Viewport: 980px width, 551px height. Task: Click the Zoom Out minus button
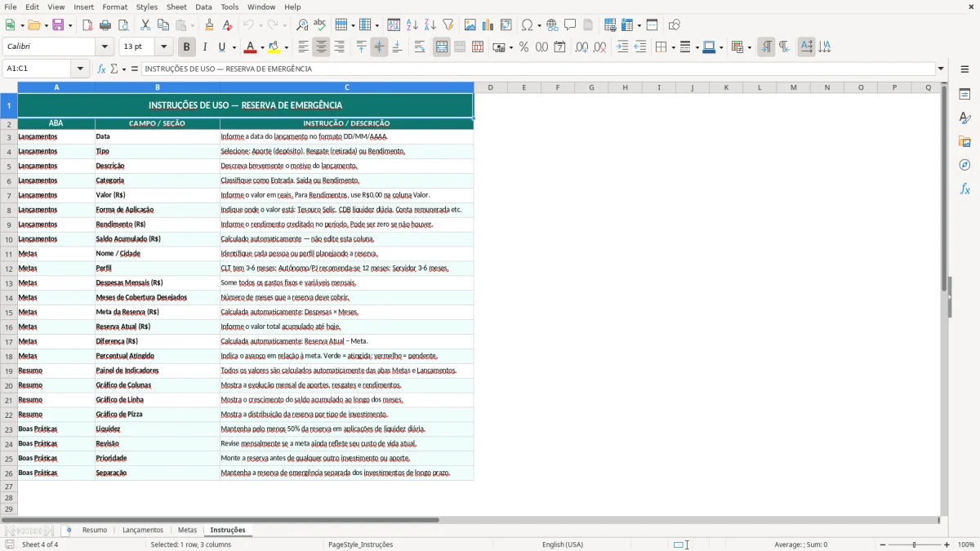(x=882, y=544)
